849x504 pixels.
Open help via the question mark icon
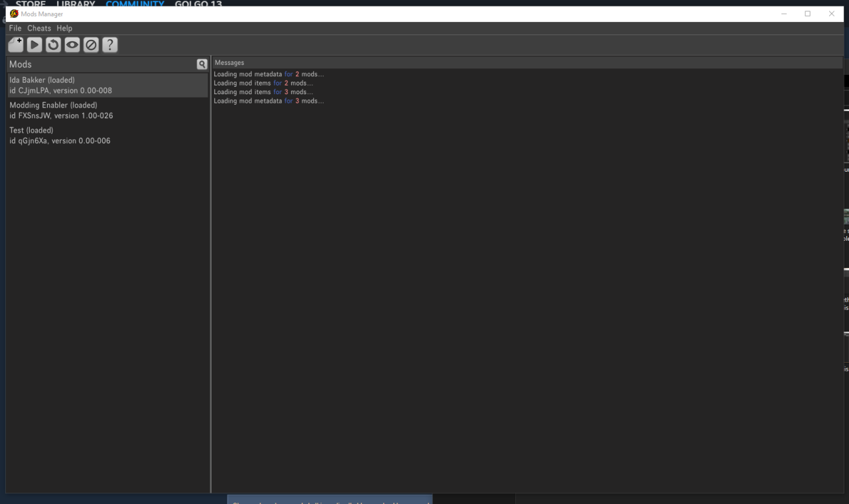[110, 44]
